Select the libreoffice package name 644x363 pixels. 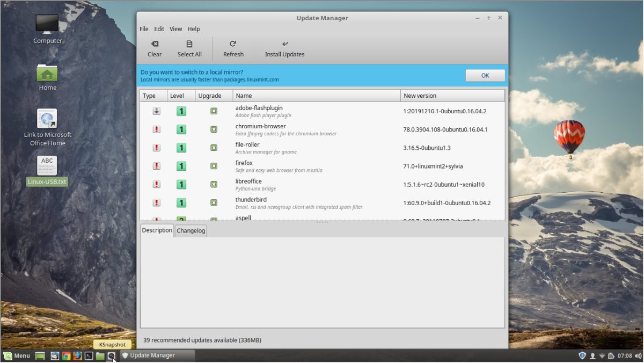click(248, 181)
